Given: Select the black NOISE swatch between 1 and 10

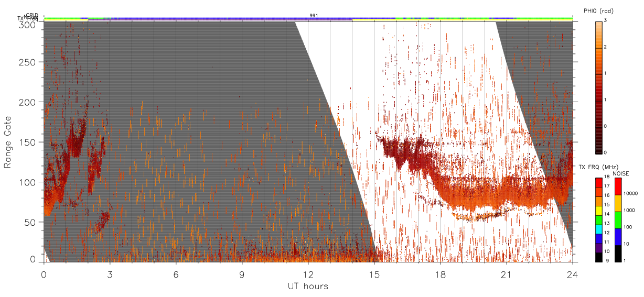Looking at the screenshot, I should [x=618, y=254].
